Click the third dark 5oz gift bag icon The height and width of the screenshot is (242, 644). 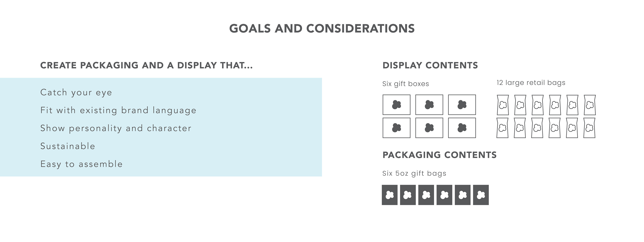[x=426, y=195]
